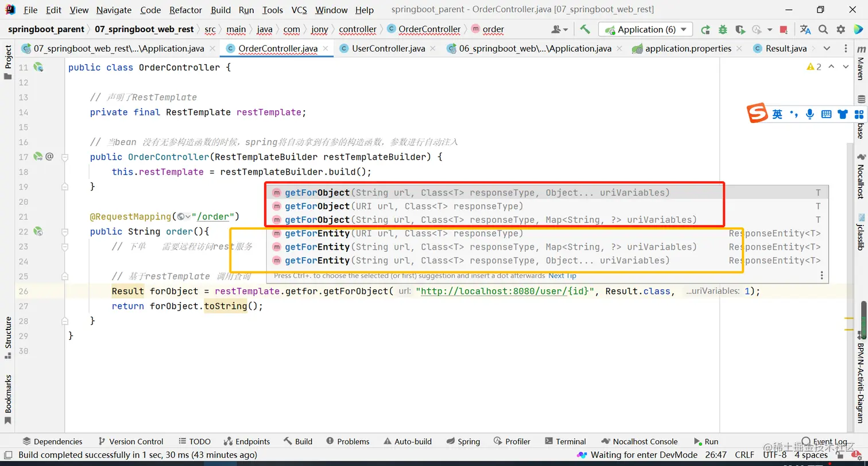Click the Rerun Application icon
The height and width of the screenshot is (466, 868).
(x=706, y=29)
